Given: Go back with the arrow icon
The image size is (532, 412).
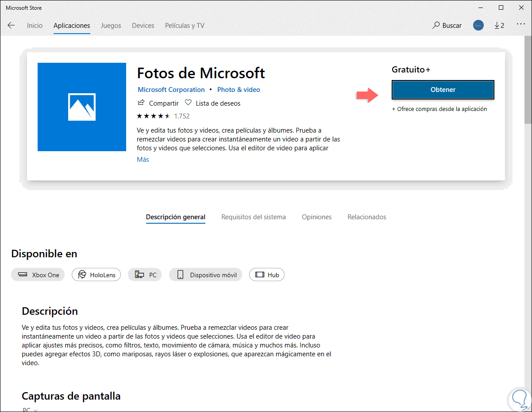Looking at the screenshot, I should click(11, 26).
